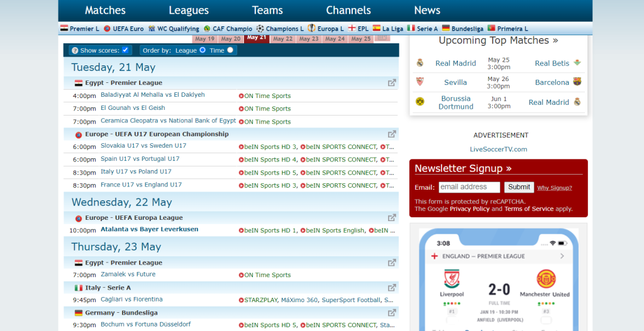
Task: Open the Privacy Policy link
Action: point(469,209)
